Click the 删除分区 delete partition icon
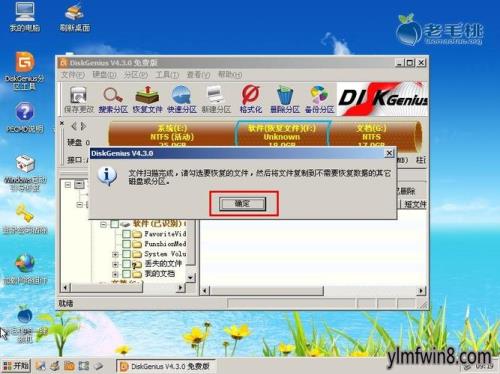500x374 pixels. pyautogui.click(x=285, y=100)
